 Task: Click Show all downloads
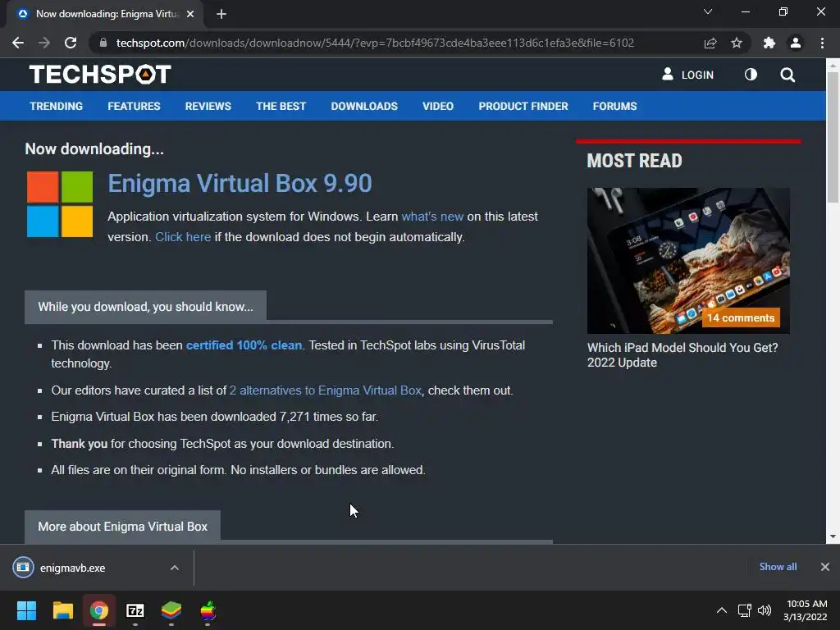click(778, 567)
